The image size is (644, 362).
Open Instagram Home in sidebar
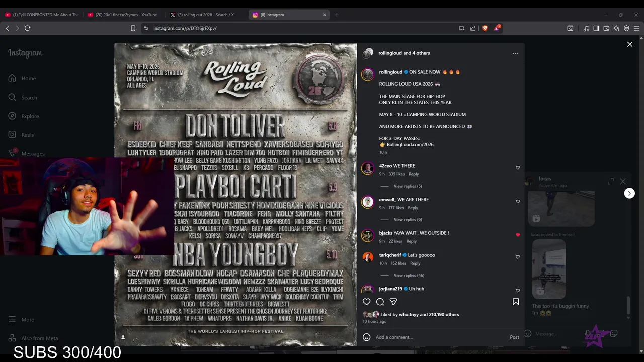coord(22,78)
